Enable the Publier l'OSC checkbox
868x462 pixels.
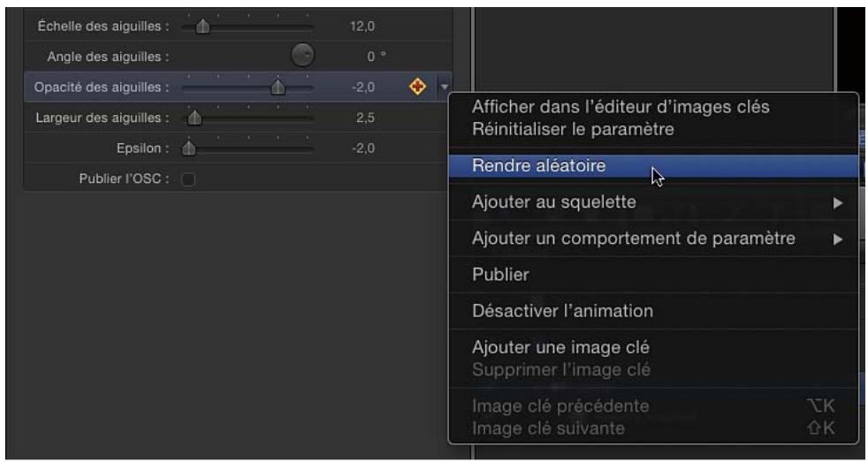[x=188, y=179]
